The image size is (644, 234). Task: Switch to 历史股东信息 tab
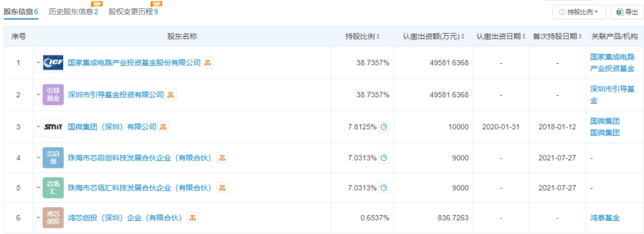pos(73,12)
